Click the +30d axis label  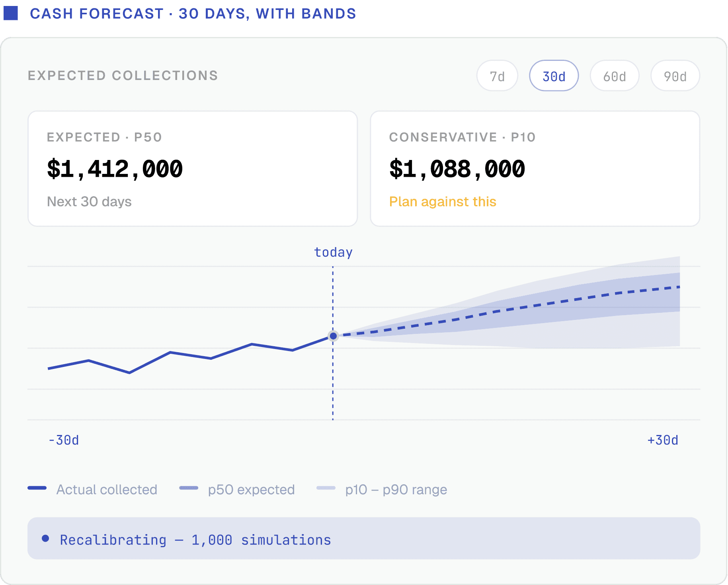(x=663, y=440)
